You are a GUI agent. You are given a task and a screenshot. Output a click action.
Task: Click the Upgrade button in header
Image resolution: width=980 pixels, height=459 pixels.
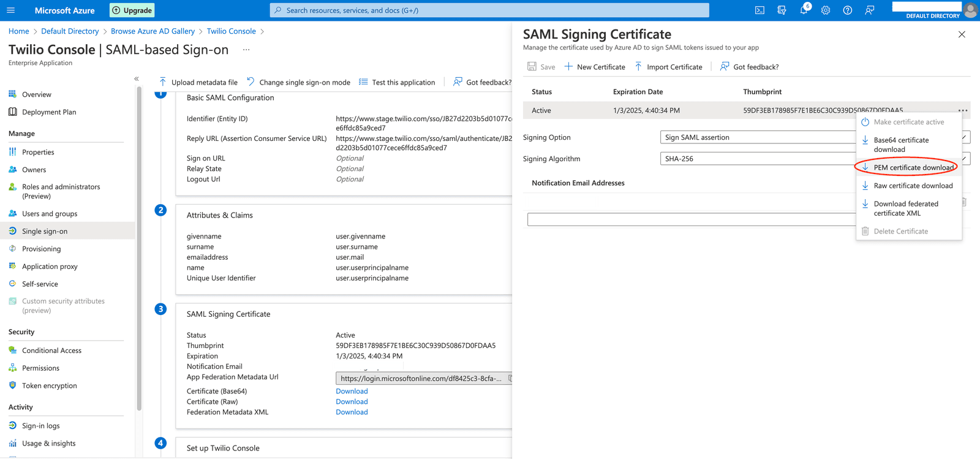[x=132, y=10]
